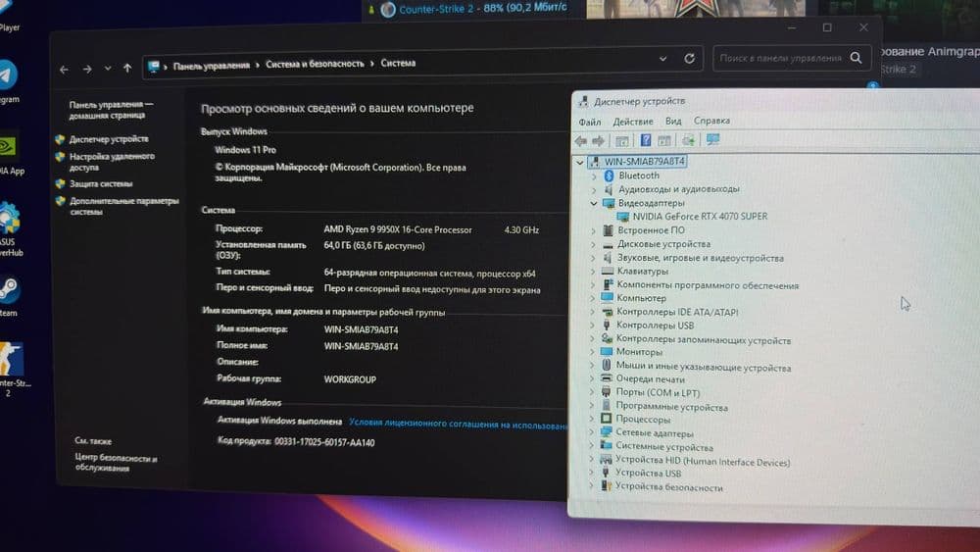This screenshot has width=980, height=552.
Task: Click the search magnifier in Control Panel
Action: click(856, 58)
